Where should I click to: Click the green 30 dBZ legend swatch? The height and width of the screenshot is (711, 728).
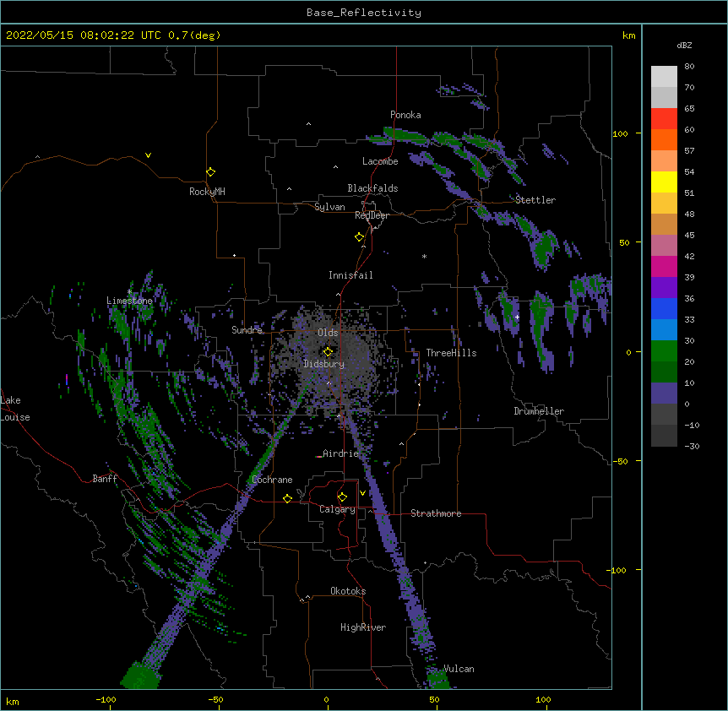664,351
